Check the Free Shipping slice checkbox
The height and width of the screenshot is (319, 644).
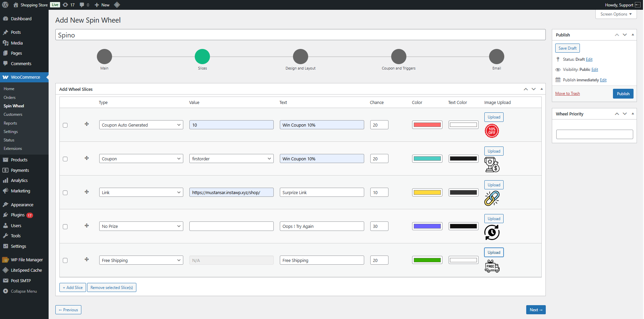[65, 260]
